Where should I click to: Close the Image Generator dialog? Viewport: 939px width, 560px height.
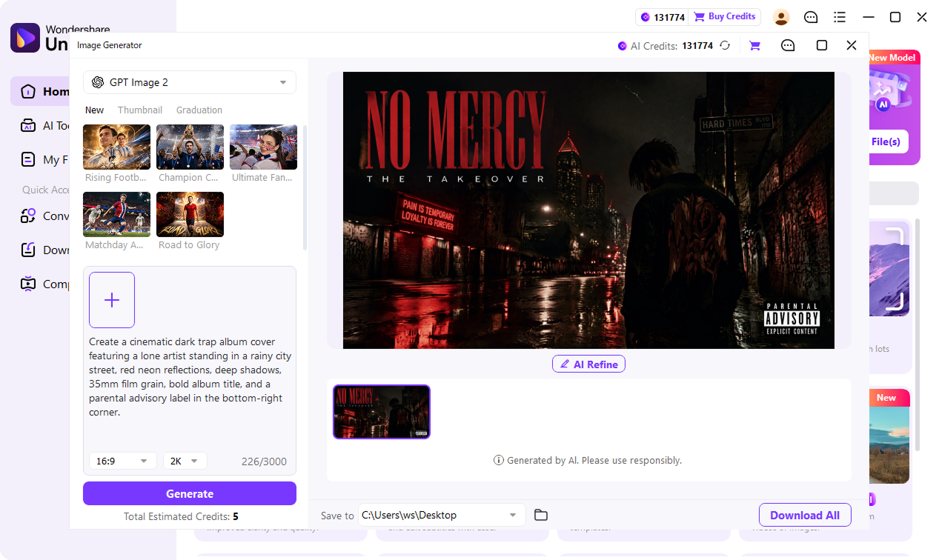851,45
